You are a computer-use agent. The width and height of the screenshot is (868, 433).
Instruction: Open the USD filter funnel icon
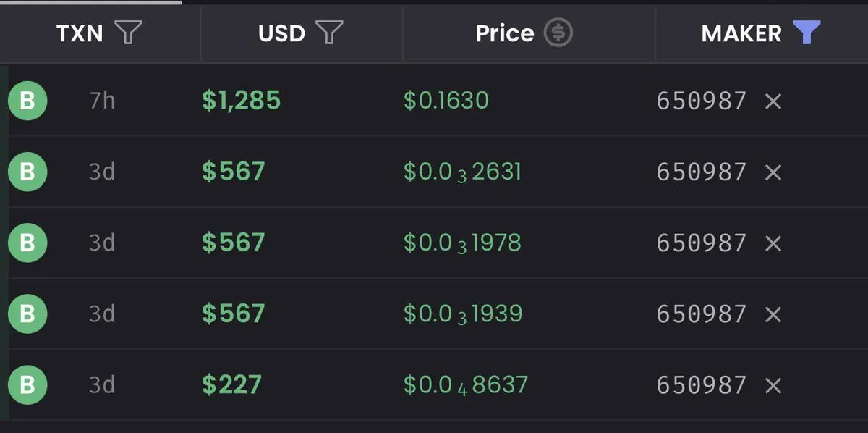pyautogui.click(x=330, y=33)
